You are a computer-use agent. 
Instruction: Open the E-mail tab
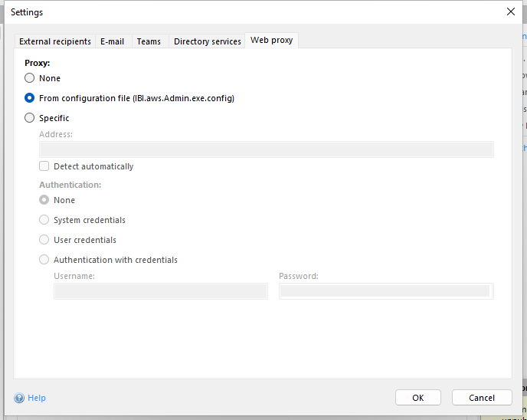click(112, 41)
